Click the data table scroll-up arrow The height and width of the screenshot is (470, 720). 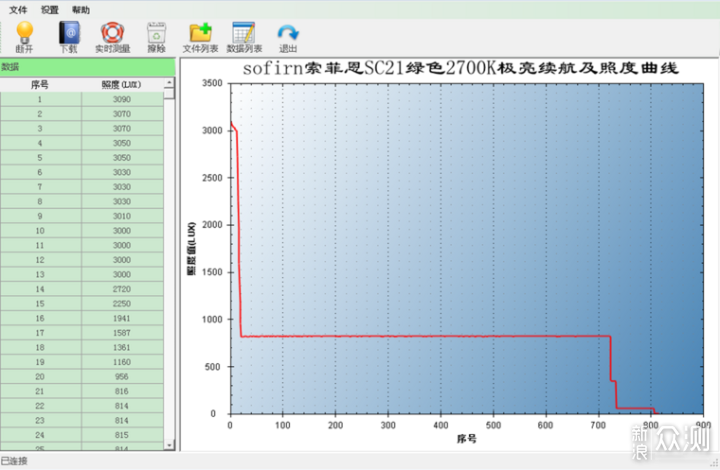point(169,82)
